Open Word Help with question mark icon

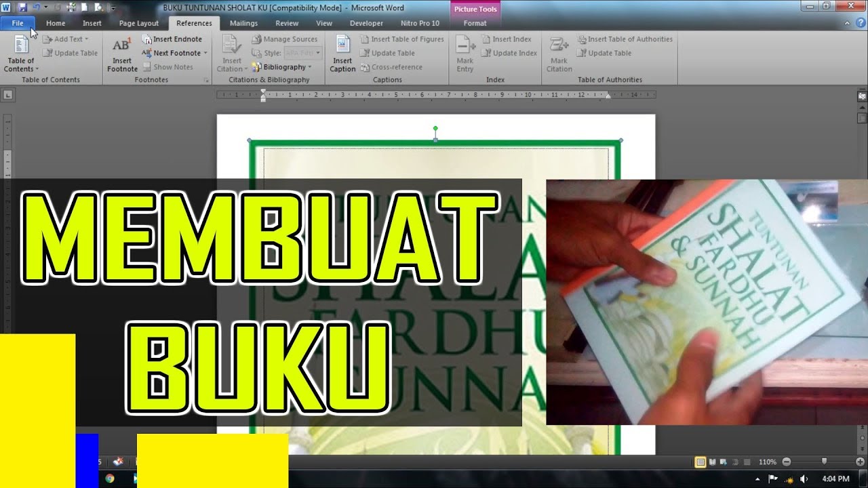861,23
